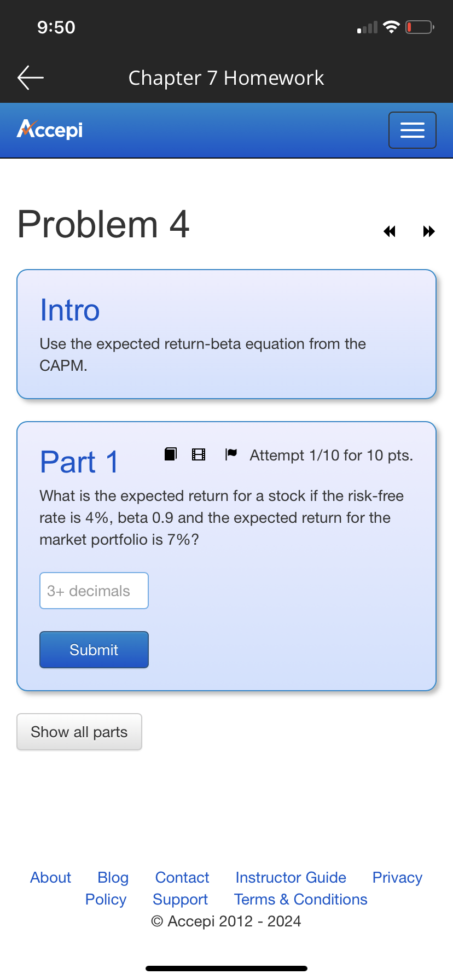Tap the Chapter 7 Homework title
Viewport: 453px width, 980px height.
coord(226,78)
